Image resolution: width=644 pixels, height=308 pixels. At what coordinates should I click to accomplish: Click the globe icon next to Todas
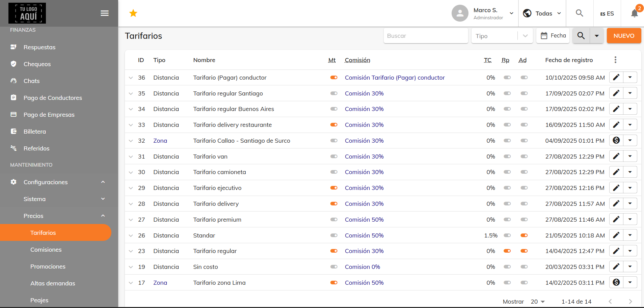click(x=527, y=13)
